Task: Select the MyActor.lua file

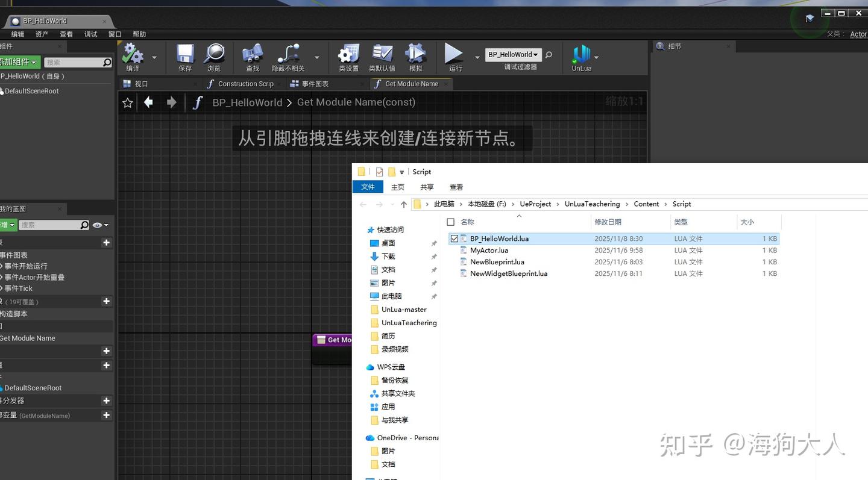Action: (x=489, y=251)
